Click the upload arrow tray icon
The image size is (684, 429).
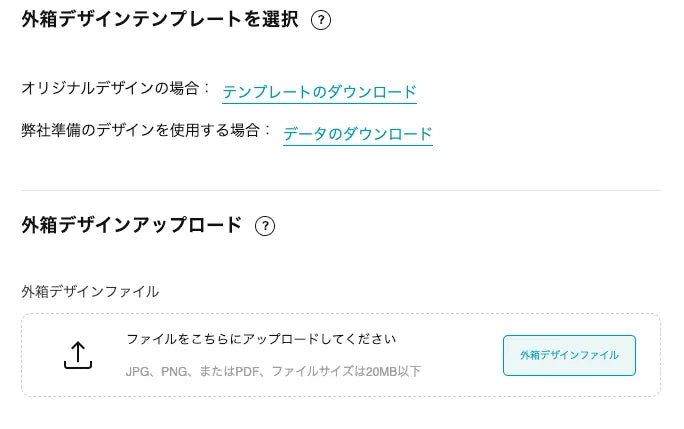[x=78, y=355]
